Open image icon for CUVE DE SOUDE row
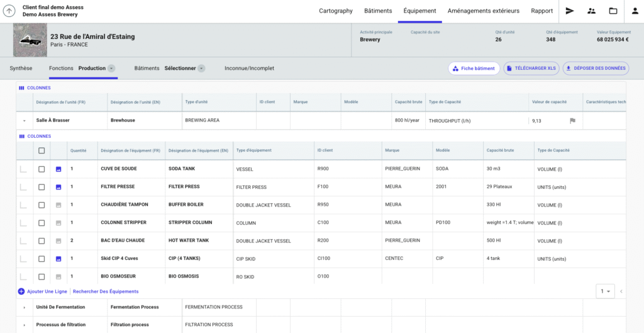 pyautogui.click(x=58, y=169)
